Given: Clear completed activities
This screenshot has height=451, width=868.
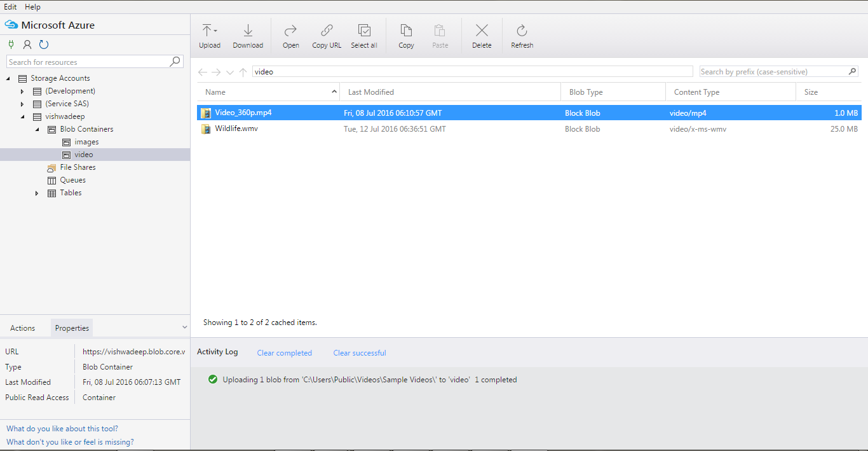Looking at the screenshot, I should coord(284,353).
